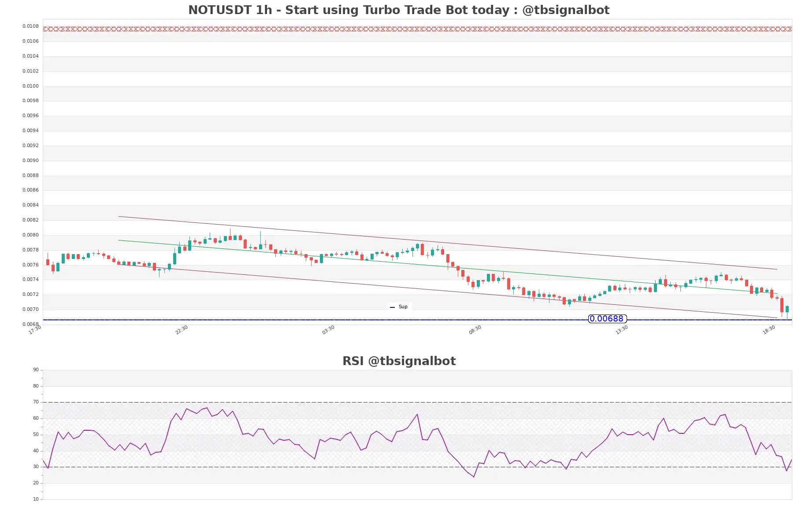
Task: Click the 0.00688 support price label
Action: [607, 318]
